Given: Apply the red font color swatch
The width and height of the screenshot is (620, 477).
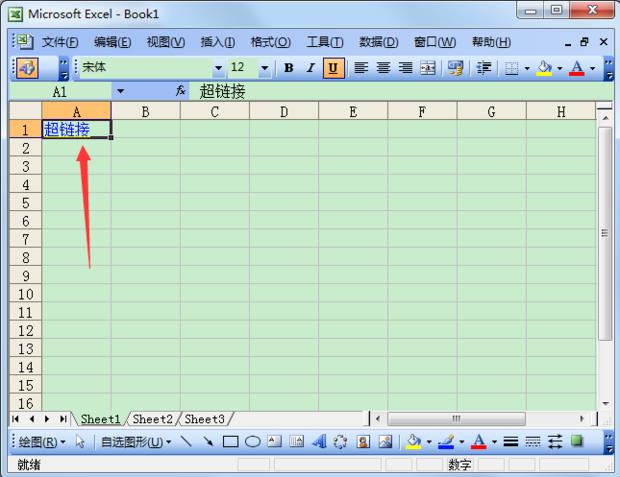Looking at the screenshot, I should pos(576,68).
